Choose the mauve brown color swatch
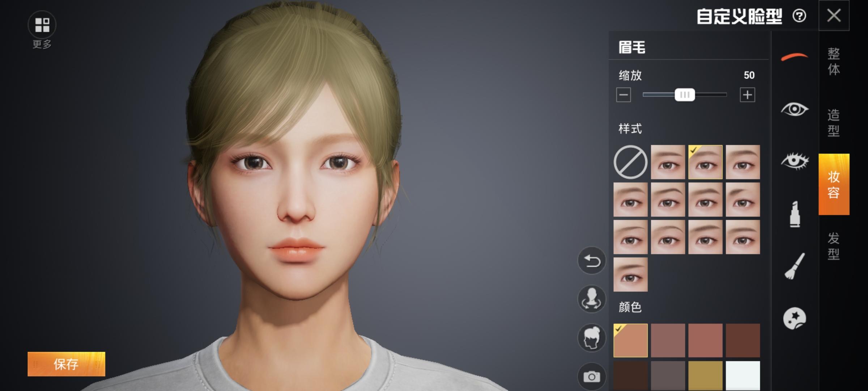 668,340
